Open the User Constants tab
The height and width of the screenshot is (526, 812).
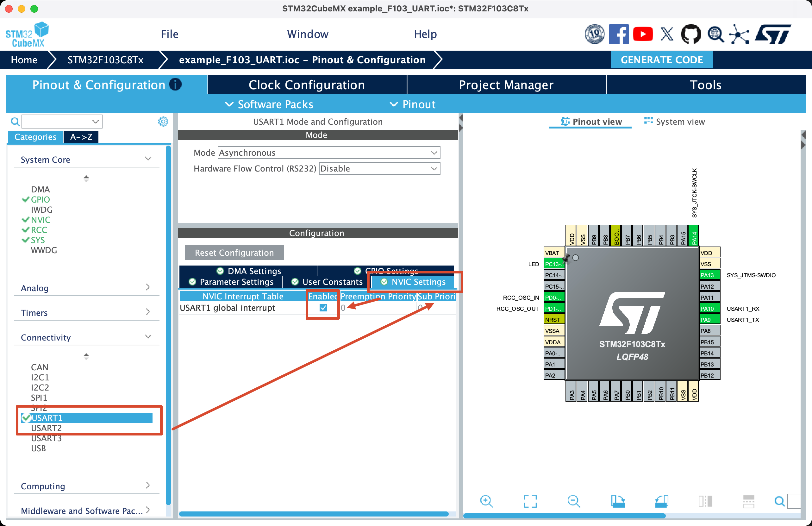click(327, 282)
